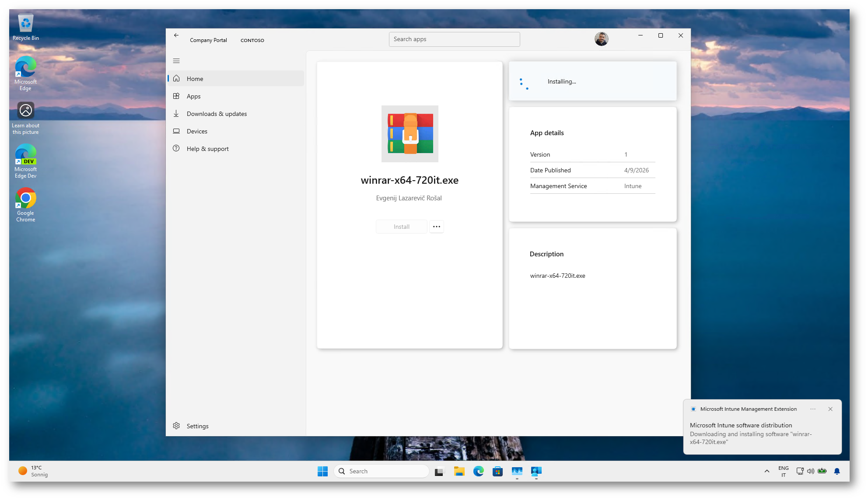This screenshot has width=868, height=500.
Task: Click the Install button
Action: pyautogui.click(x=401, y=227)
